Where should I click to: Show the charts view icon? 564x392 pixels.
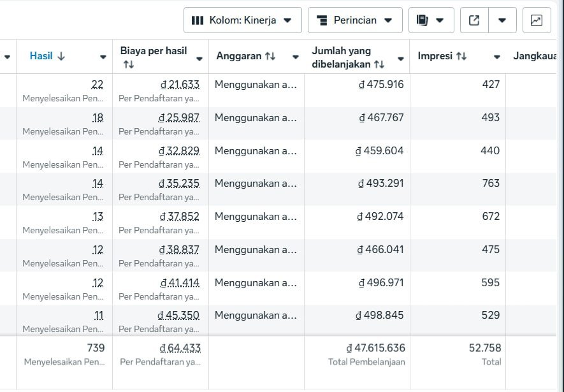point(537,20)
